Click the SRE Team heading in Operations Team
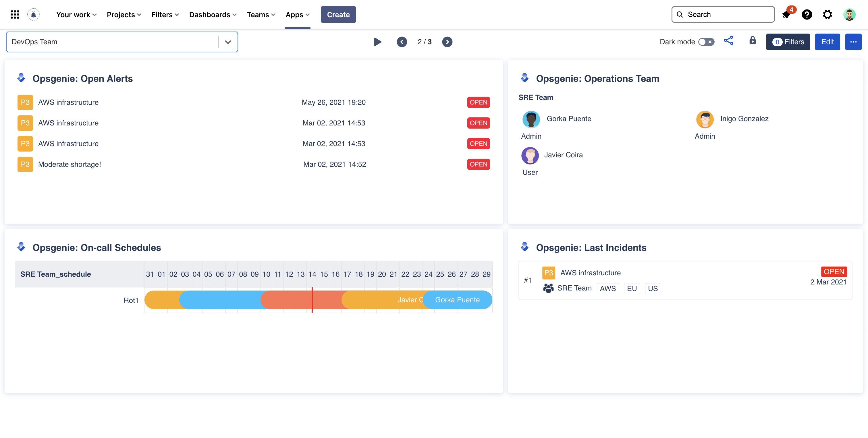Image resolution: width=868 pixels, height=438 pixels. click(536, 97)
